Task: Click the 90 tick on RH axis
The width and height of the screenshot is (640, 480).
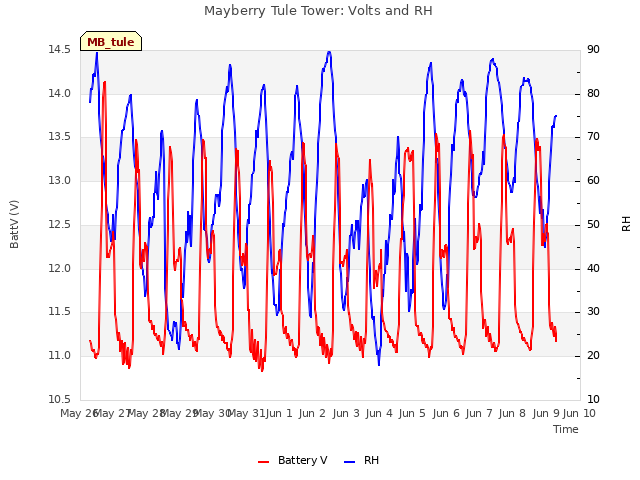Action: tap(593, 50)
